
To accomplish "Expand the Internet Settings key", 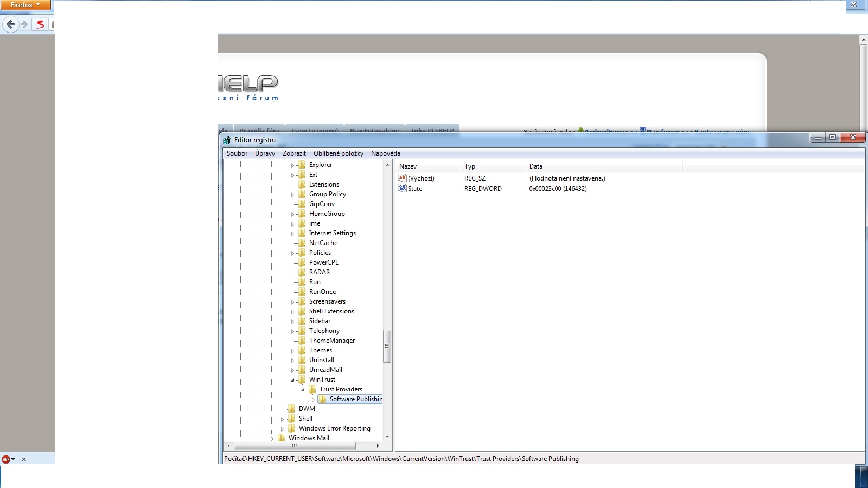I will click(292, 234).
